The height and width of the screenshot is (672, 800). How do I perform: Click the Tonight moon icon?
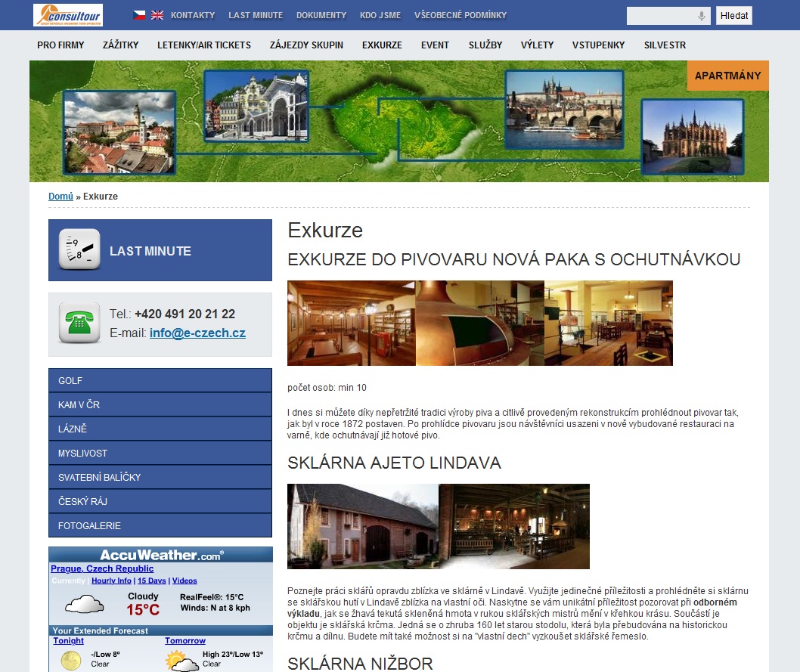click(71, 660)
